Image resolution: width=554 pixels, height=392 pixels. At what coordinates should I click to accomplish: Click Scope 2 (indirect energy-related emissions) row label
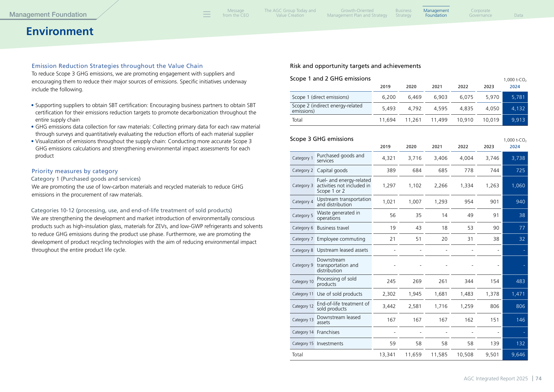tap(327, 108)
